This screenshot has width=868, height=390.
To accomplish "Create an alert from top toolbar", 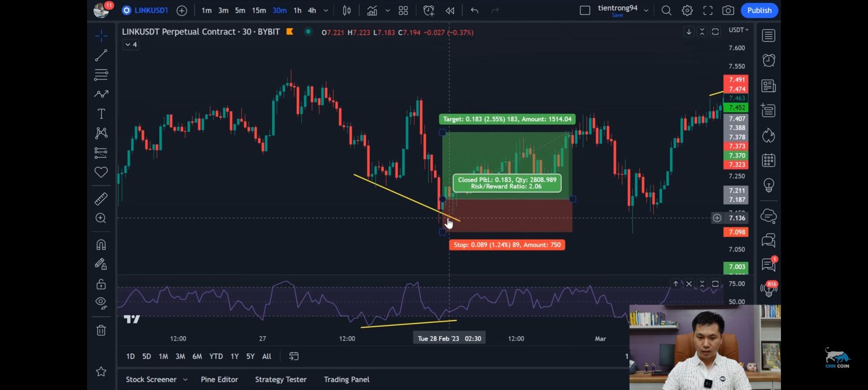I will 429,10.
